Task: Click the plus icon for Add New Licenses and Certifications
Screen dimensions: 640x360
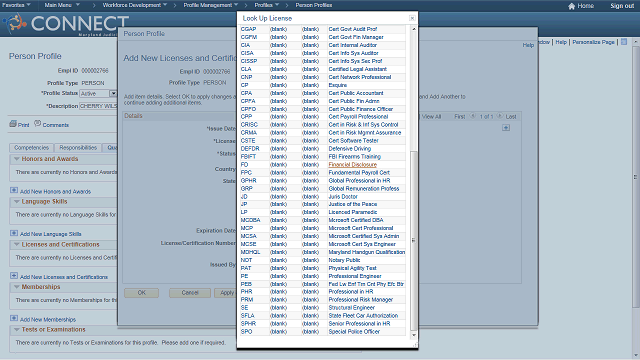Action: point(14,276)
